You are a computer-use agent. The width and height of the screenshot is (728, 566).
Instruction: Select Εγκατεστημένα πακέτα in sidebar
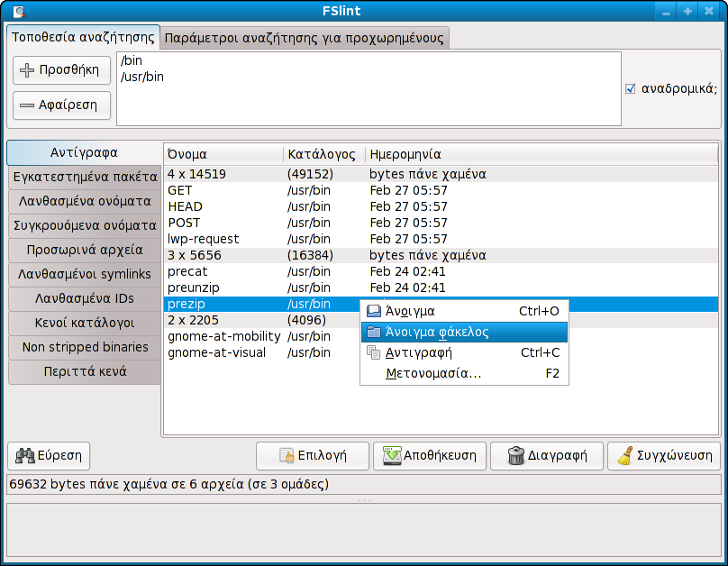tap(85, 177)
